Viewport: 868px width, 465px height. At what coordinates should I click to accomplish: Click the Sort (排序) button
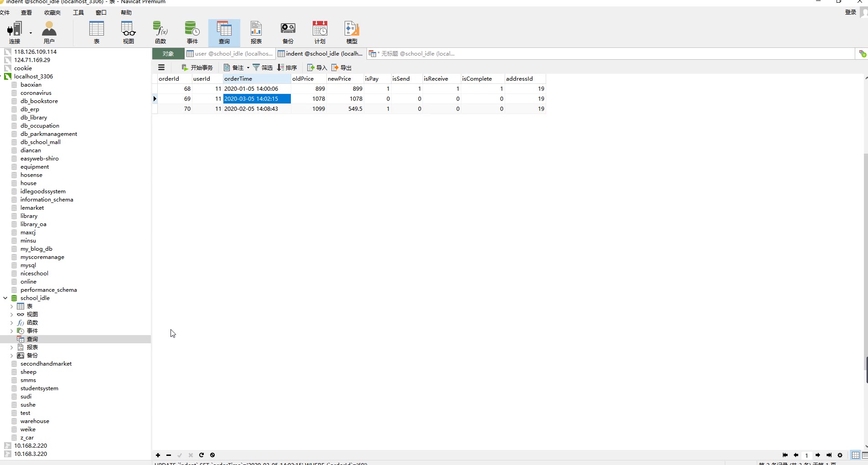click(287, 67)
